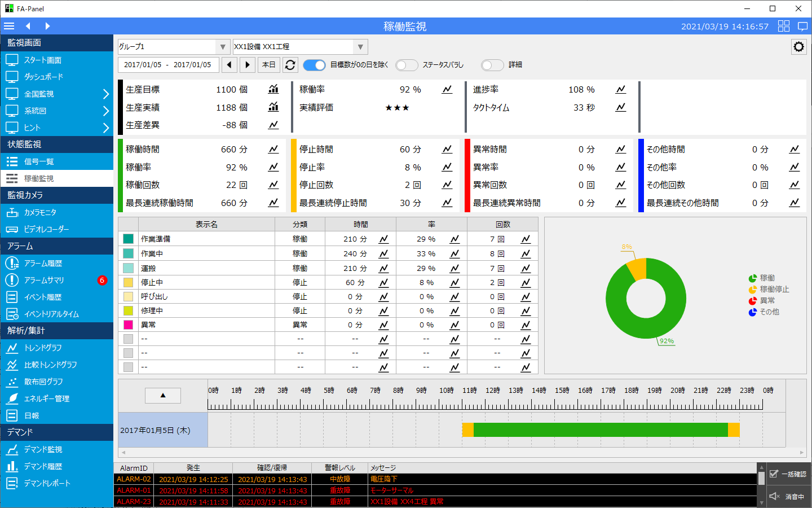Go back with the left arrow icon
This screenshot has height=508, width=812.
28,26
